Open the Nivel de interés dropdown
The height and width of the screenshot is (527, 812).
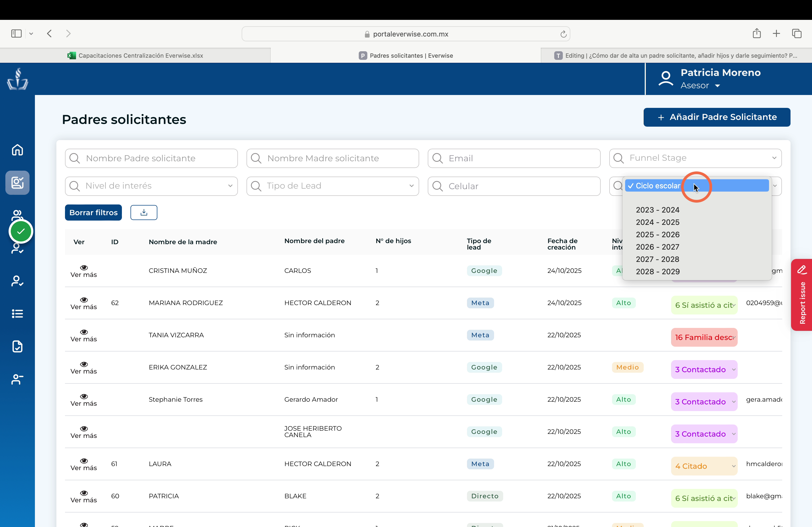151,186
